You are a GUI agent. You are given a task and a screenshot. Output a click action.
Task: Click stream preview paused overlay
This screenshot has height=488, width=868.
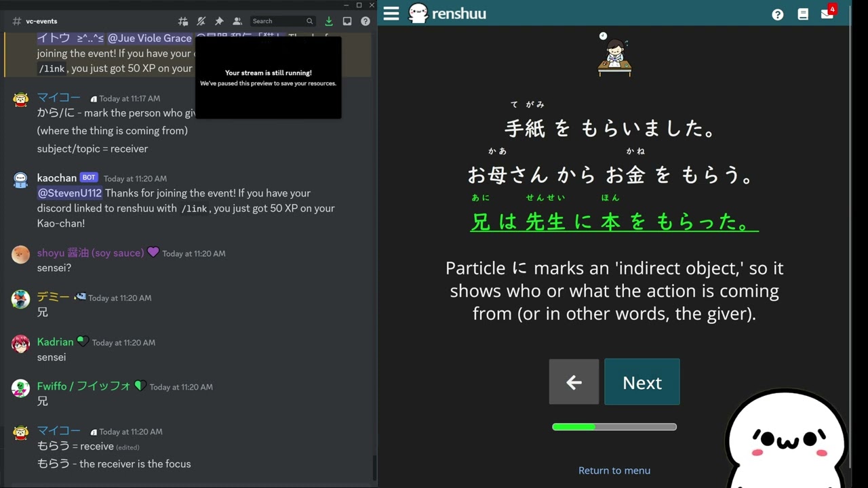pos(269,77)
